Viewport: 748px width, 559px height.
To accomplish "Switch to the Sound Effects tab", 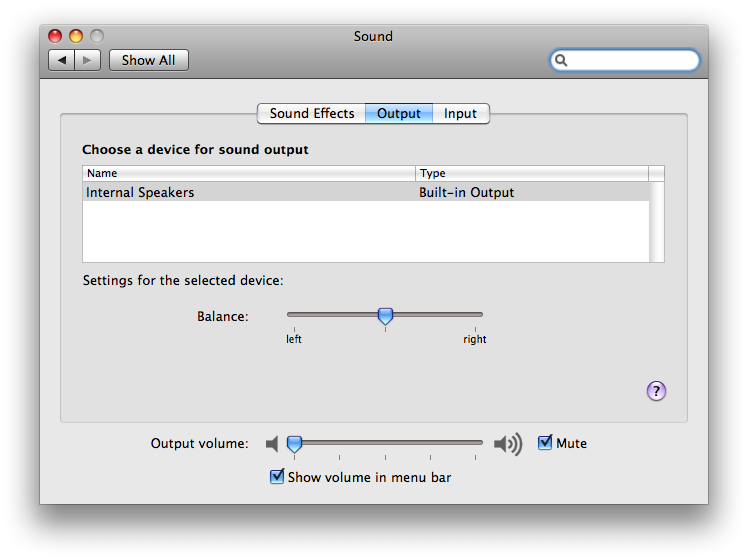I will [311, 113].
